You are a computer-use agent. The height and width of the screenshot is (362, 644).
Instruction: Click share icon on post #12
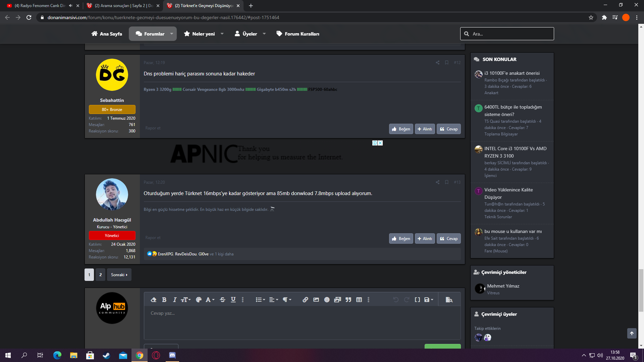(x=437, y=63)
